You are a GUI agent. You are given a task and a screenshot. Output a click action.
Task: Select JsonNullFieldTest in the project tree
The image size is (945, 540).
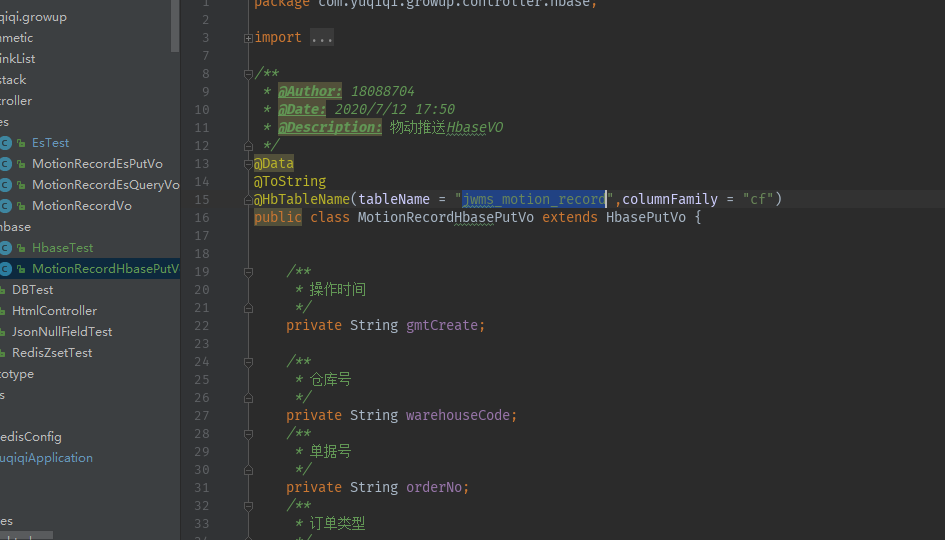[62, 332]
